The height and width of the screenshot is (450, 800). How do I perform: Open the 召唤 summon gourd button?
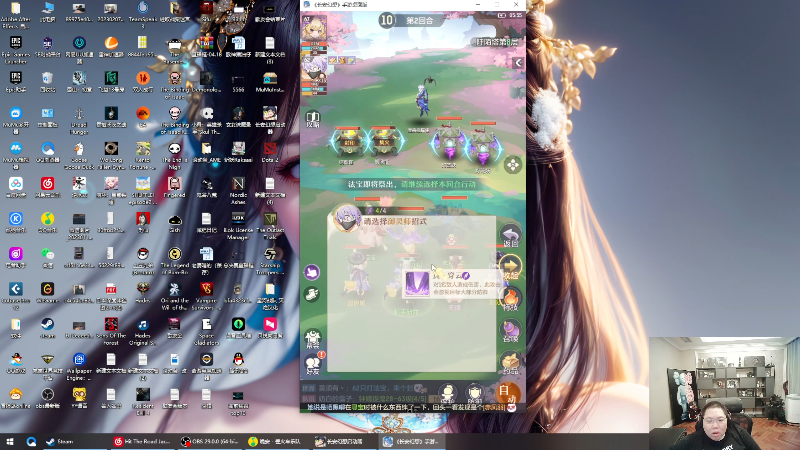pyautogui.click(x=510, y=331)
